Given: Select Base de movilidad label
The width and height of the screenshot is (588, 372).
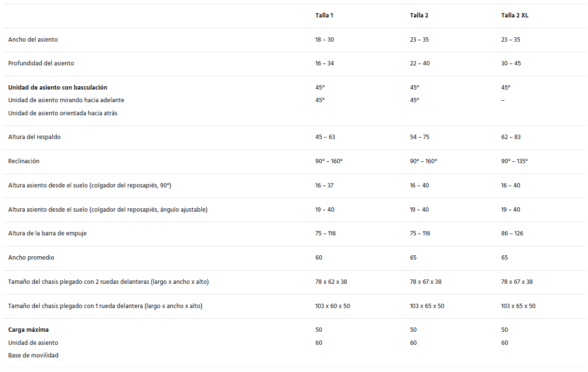Looking at the screenshot, I should click(33, 356).
